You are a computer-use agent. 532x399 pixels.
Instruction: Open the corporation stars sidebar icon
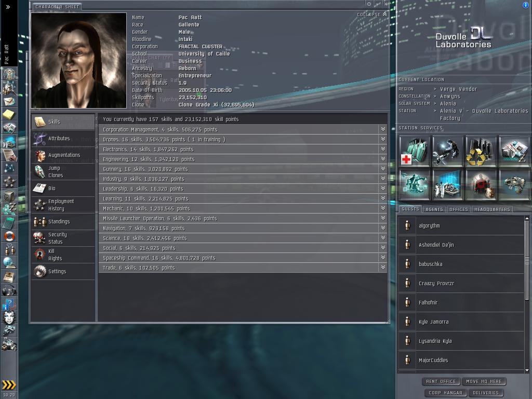(x=9, y=181)
